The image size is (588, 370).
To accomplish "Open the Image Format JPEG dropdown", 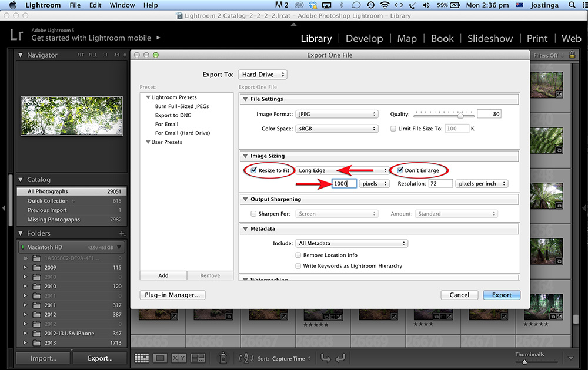I will click(336, 114).
